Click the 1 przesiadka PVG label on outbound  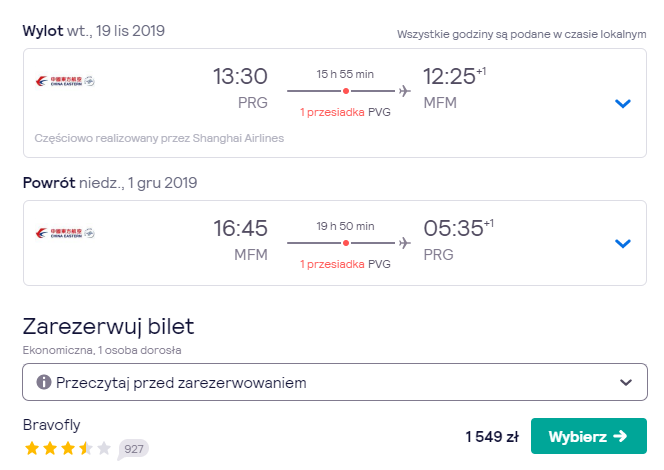click(345, 112)
